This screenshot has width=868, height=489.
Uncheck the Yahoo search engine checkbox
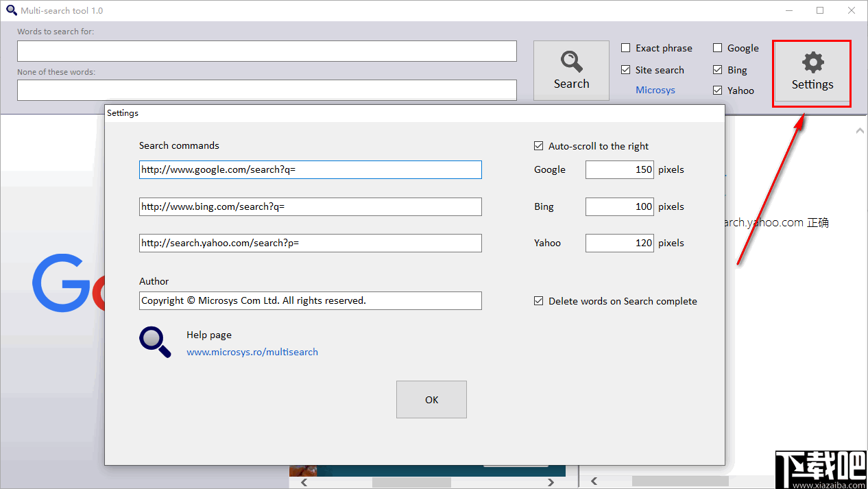click(718, 91)
